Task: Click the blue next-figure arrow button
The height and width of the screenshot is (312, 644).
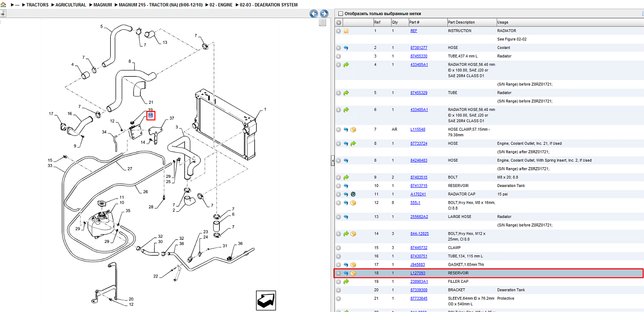Action: [324, 14]
